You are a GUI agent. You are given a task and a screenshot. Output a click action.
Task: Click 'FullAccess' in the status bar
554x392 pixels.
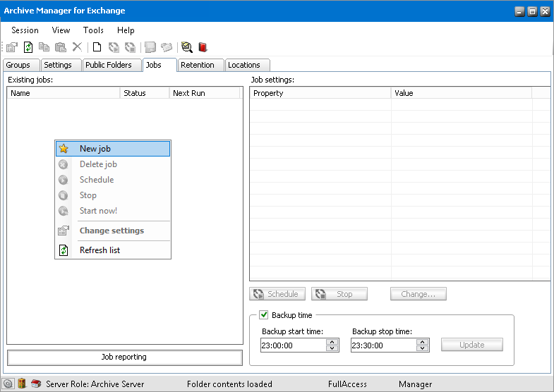(x=347, y=384)
